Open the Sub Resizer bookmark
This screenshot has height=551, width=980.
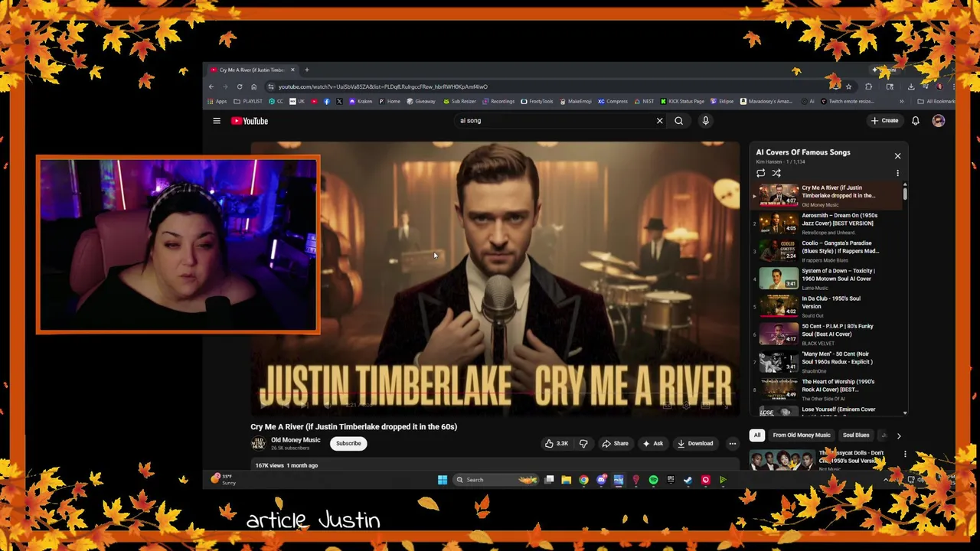pos(459,101)
